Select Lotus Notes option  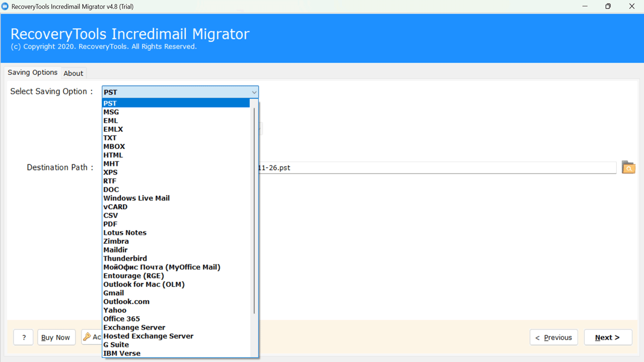point(176,232)
